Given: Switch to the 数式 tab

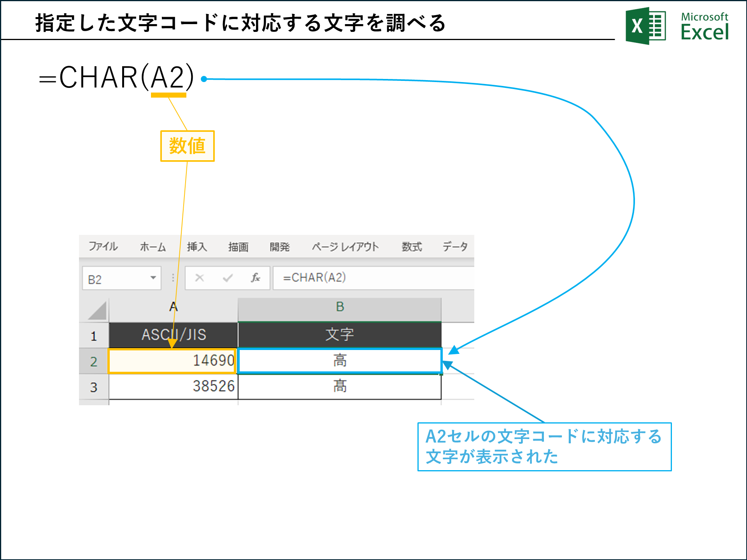Looking at the screenshot, I should pos(412,246).
